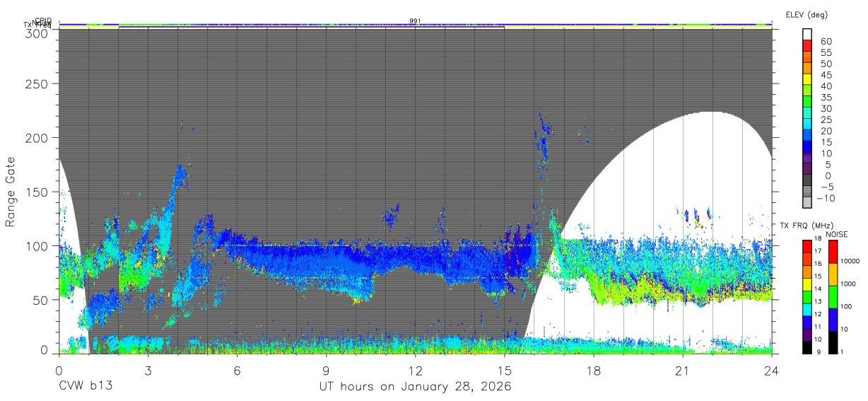Click the '250' tick on Range Gate axis

coord(37,83)
